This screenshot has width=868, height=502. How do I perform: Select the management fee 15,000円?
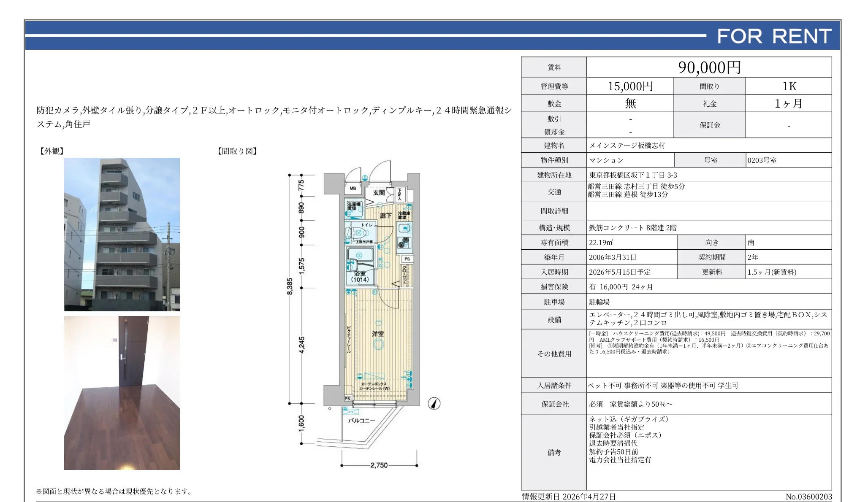(630, 86)
